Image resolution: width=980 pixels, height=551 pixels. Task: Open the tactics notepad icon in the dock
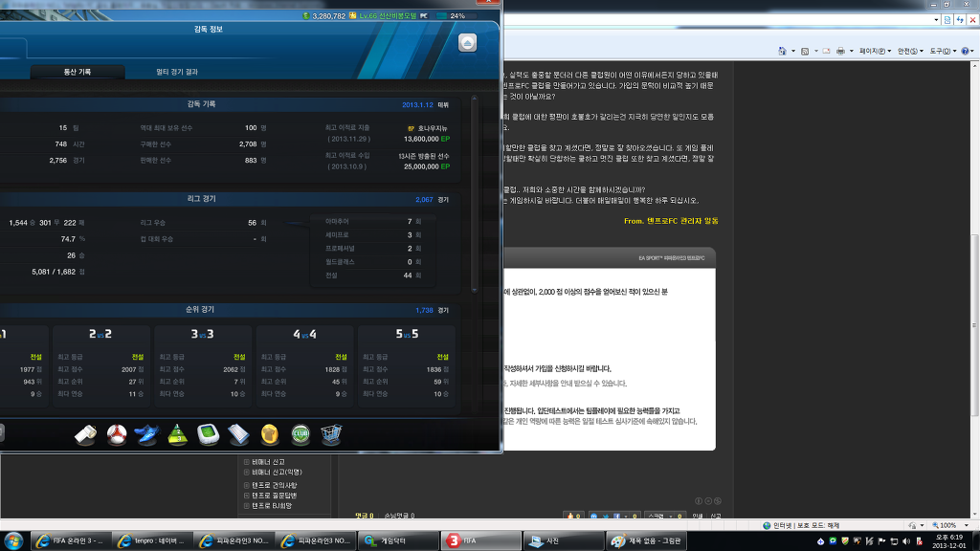click(238, 434)
